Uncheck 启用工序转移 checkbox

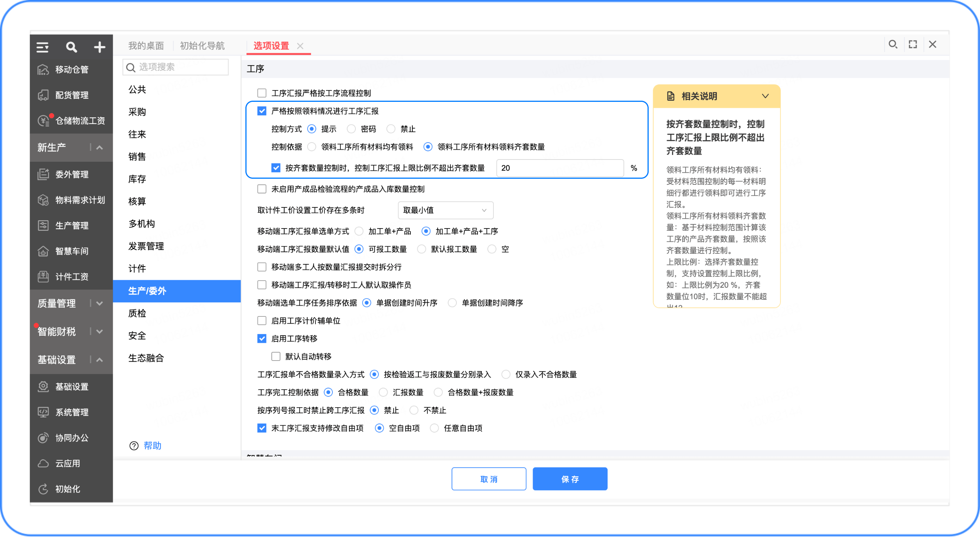(x=262, y=339)
